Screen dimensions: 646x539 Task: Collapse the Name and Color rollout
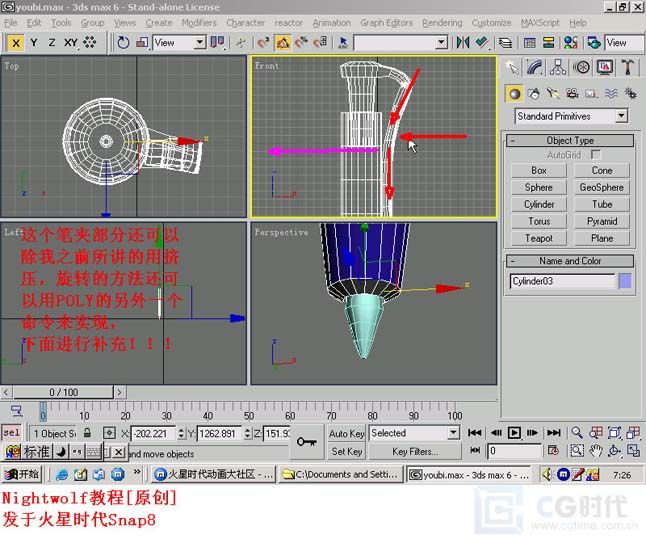(570, 261)
